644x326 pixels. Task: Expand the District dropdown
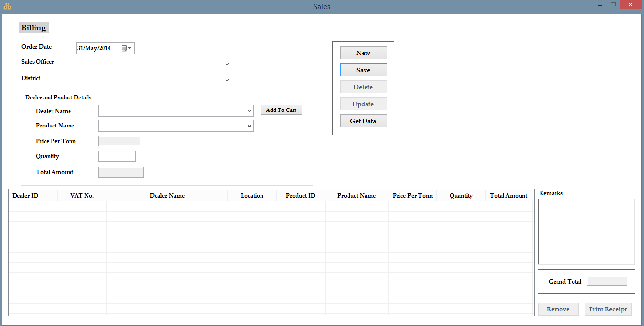coord(227,80)
